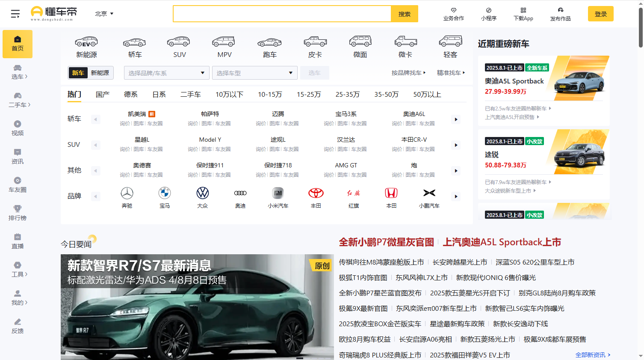This screenshot has width=644, height=360.
Task: Open the 按品牌找车 link
Action: 408,73
